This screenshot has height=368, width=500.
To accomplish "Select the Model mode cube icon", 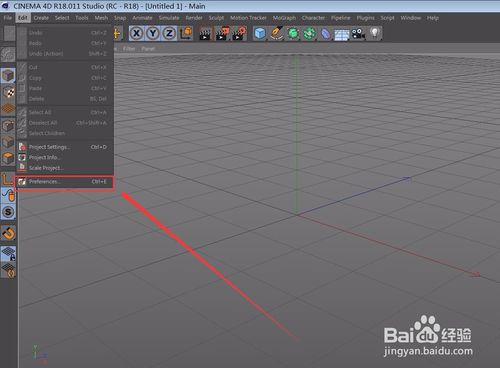I will click(8, 76).
